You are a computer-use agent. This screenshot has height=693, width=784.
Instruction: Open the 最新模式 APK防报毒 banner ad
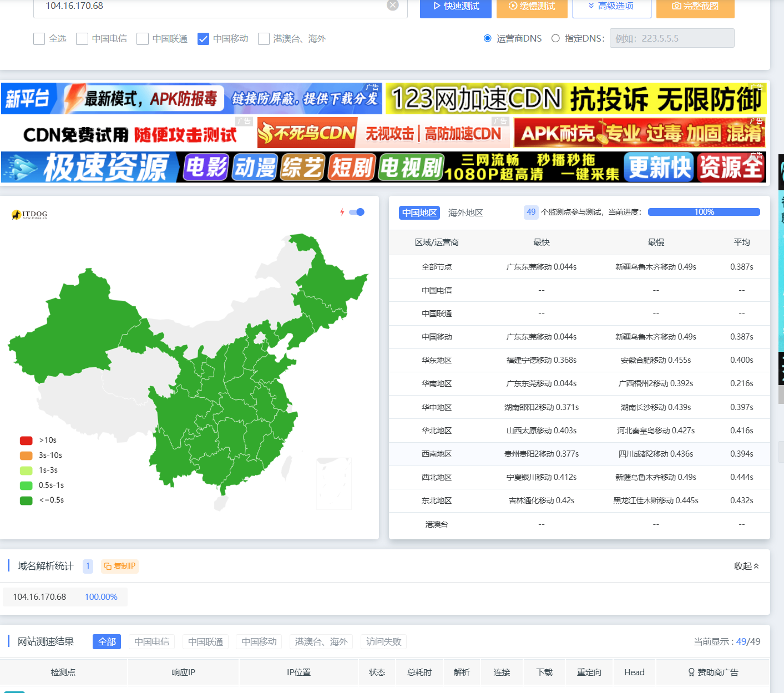coord(191,99)
